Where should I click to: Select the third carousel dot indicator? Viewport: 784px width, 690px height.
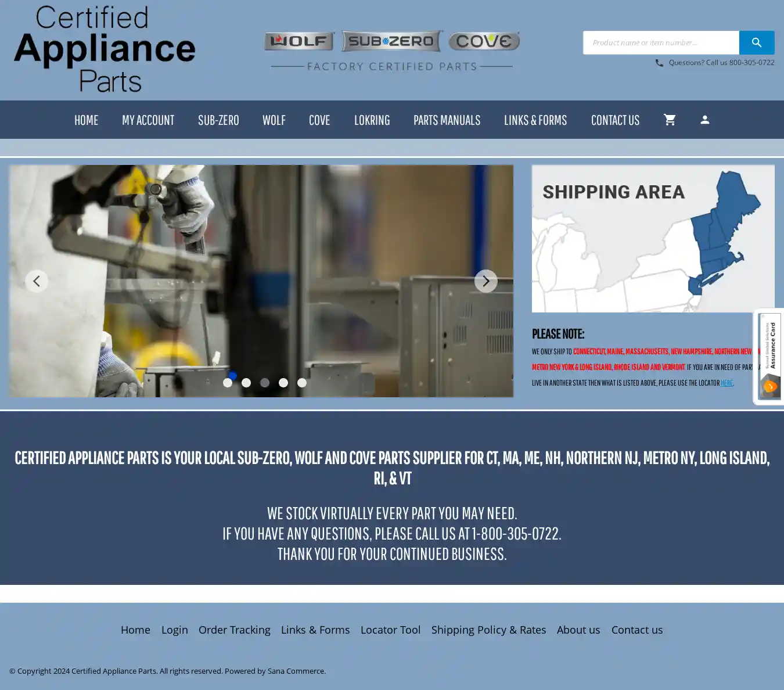265,383
